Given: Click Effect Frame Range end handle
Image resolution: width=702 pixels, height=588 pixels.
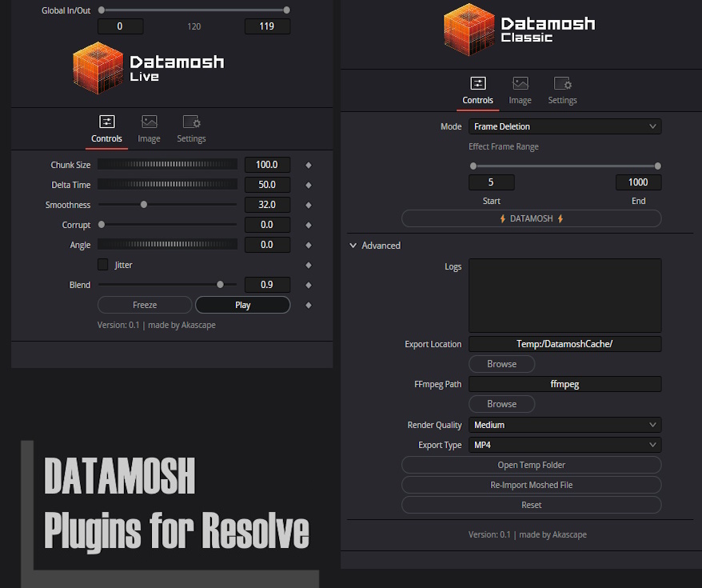Looking at the screenshot, I should point(658,166).
